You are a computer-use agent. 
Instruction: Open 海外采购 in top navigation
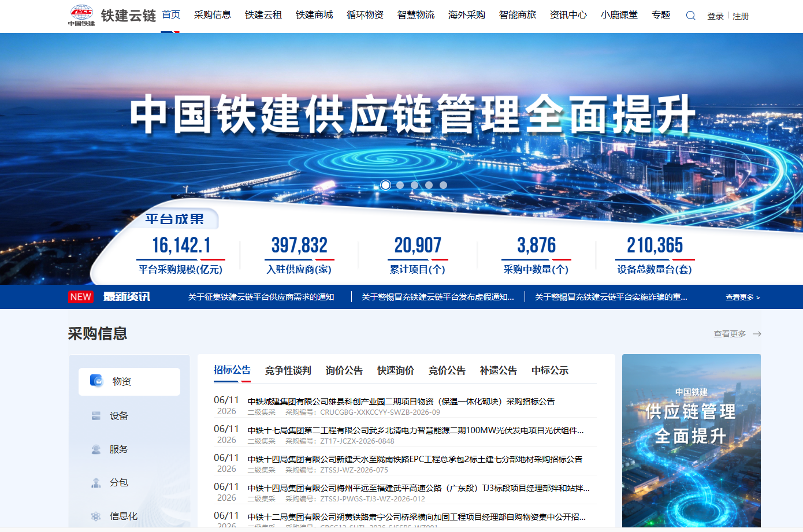(467, 15)
